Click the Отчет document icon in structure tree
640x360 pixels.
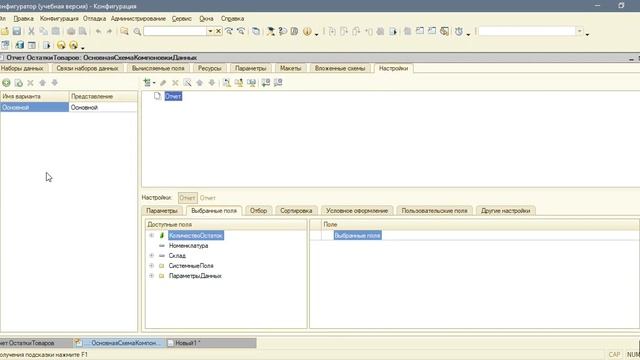coord(157,96)
